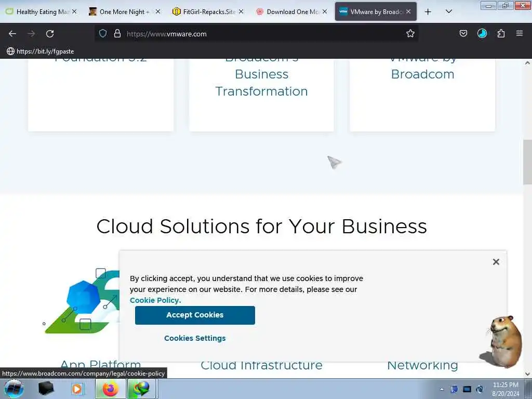Open the blue circular toolbar icon next to Pocket

point(482,34)
